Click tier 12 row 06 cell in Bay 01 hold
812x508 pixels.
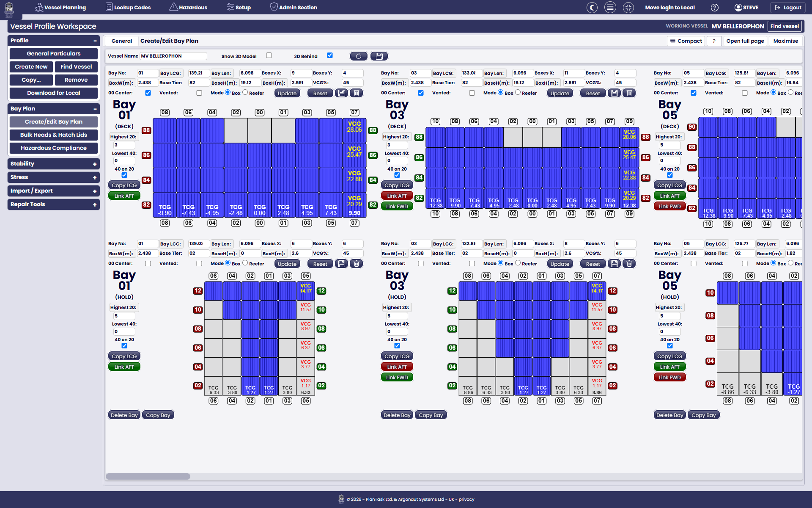(214, 291)
